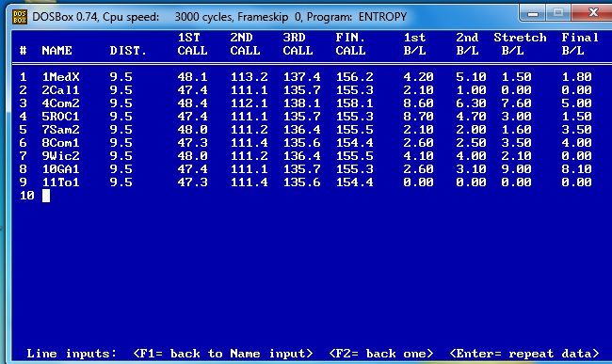The height and width of the screenshot is (364, 612).
Task: Click the 3RD CALL column header
Action: click(x=298, y=44)
